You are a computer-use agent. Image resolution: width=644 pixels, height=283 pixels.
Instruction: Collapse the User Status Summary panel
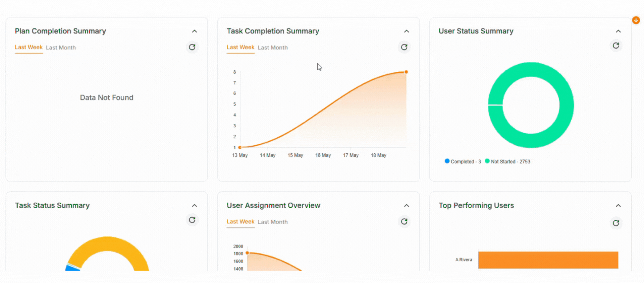coord(618,31)
